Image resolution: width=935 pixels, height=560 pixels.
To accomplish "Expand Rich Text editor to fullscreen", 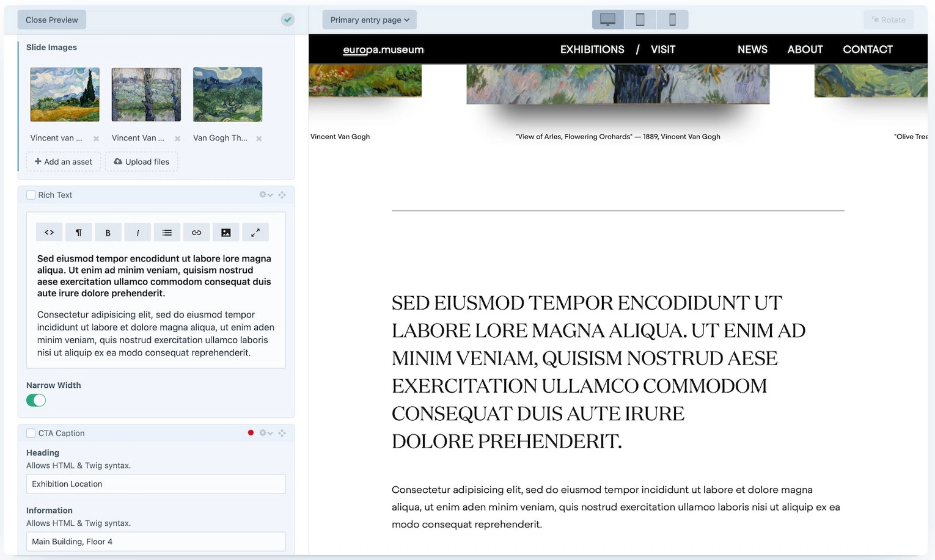I will click(x=255, y=232).
